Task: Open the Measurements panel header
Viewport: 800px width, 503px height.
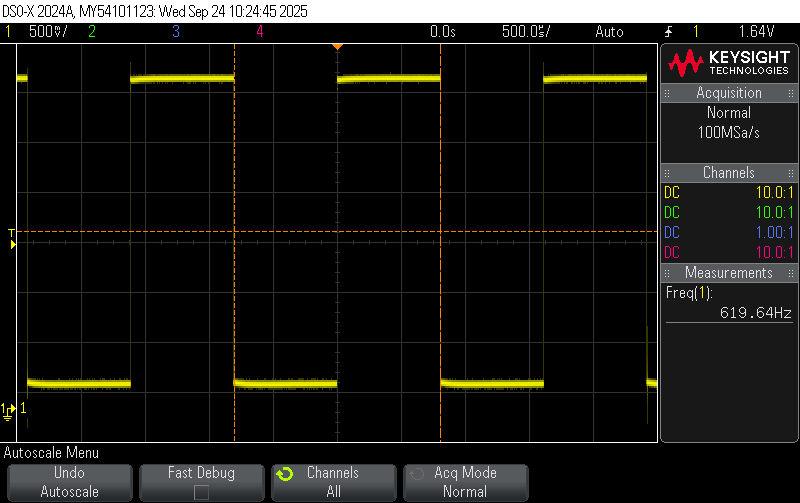Action: 729,273
